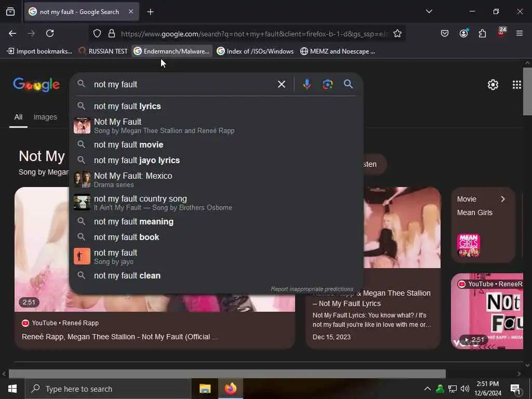The image size is (532, 399).
Task: Click Report inappropriate predictions link
Action: (x=312, y=289)
